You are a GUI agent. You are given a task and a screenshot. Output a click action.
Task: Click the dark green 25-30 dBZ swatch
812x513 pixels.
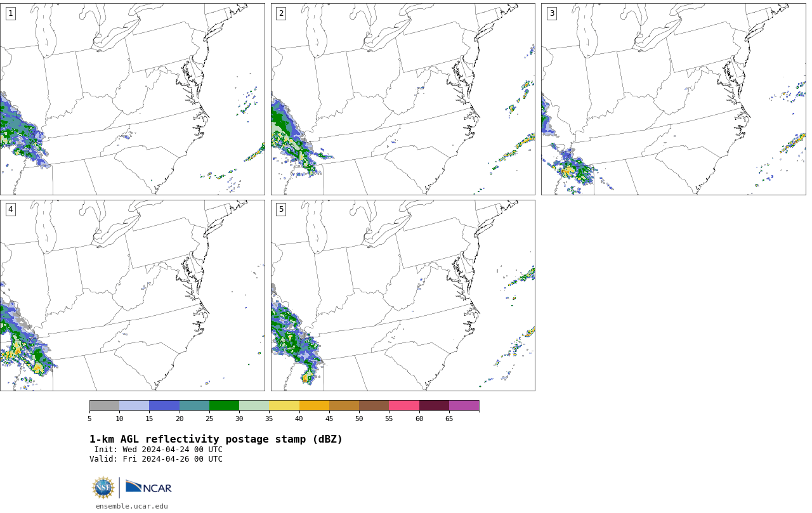pos(224,406)
